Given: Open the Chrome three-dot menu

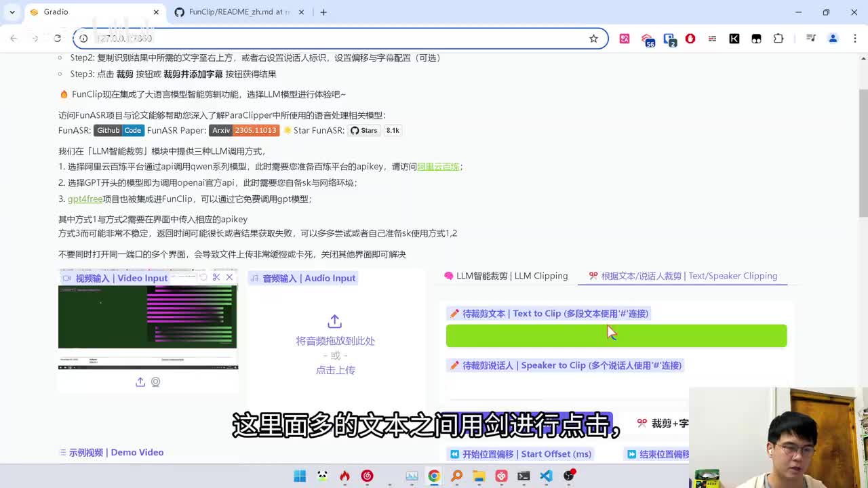Looking at the screenshot, I should point(854,39).
